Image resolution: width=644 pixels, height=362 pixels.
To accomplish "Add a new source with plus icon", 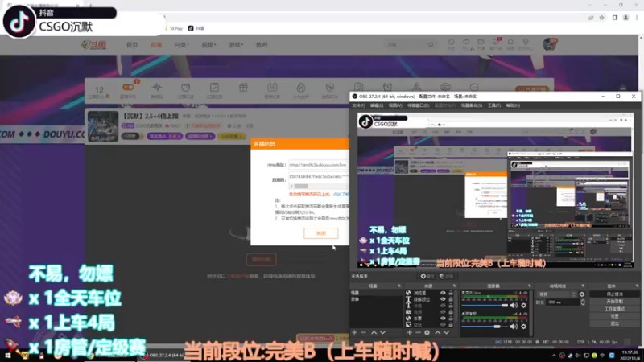I will pos(409,332).
